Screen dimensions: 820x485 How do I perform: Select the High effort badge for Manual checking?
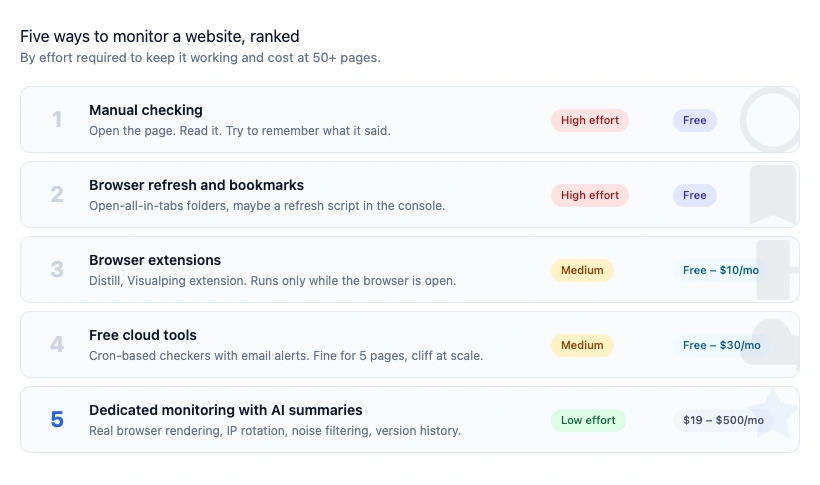pyautogui.click(x=590, y=120)
